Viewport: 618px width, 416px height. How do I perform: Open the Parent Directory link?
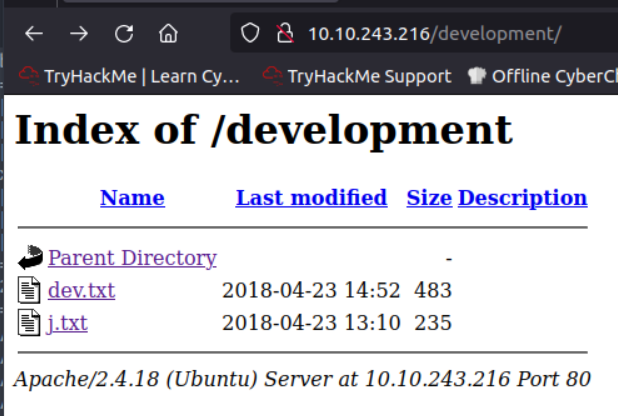click(x=132, y=258)
